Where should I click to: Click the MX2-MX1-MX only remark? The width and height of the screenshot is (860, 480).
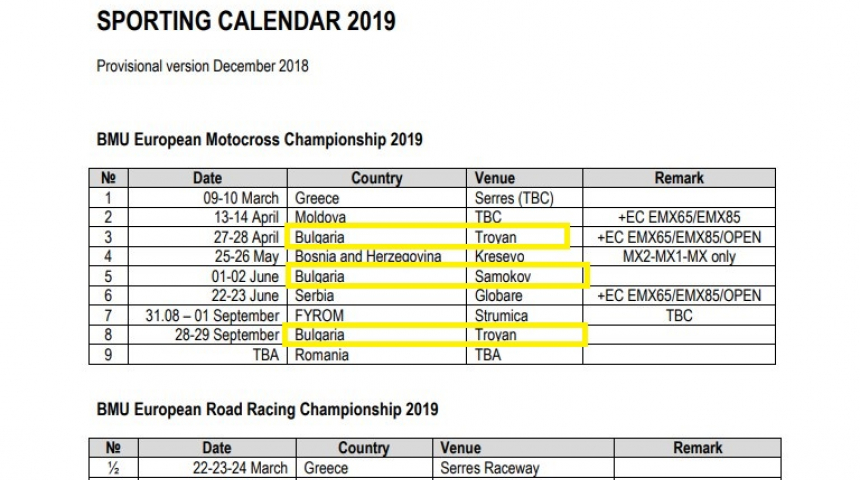point(678,256)
